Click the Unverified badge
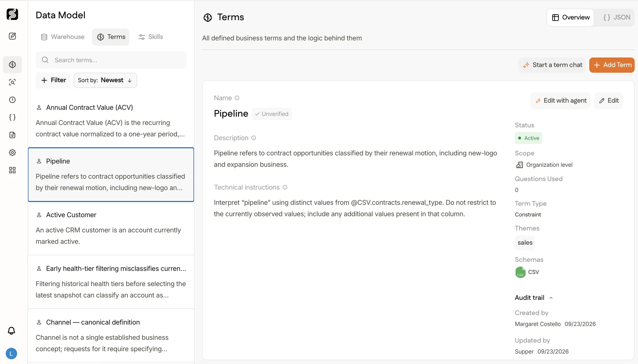Screen dimensions: 638x364 click(272, 114)
